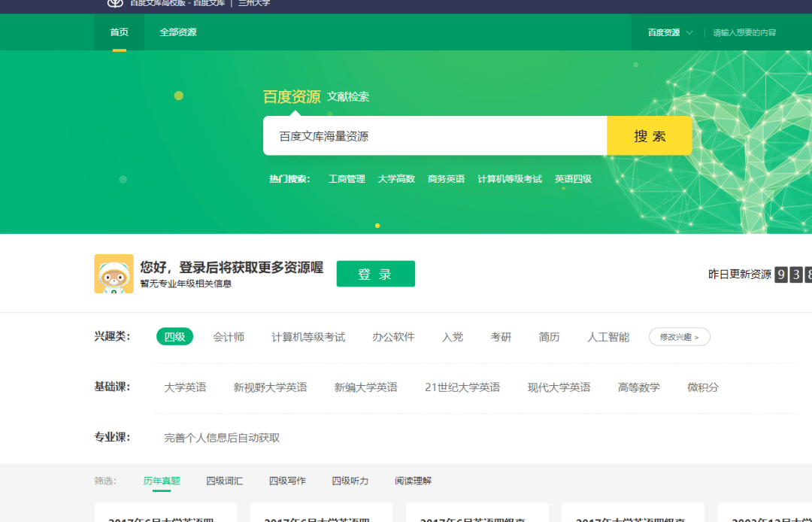Screen dimensions: 812x522
Task: Search hot keyword 大学高数
Action: click(x=396, y=179)
